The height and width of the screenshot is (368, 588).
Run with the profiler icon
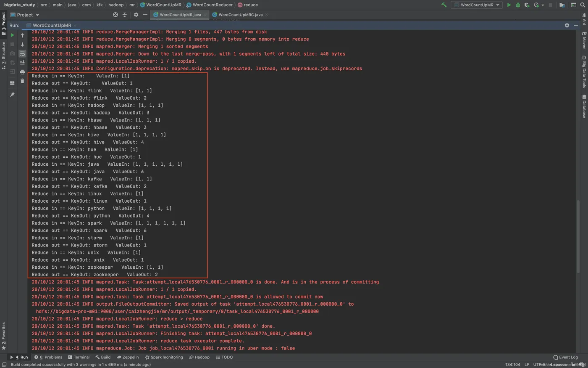click(536, 5)
